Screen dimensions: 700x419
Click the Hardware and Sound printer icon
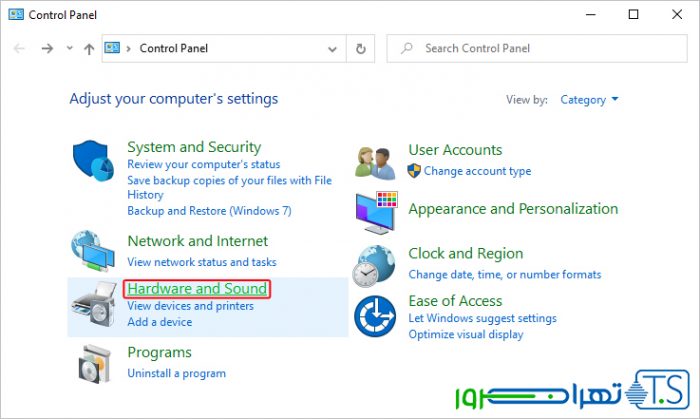pyautogui.click(x=95, y=304)
